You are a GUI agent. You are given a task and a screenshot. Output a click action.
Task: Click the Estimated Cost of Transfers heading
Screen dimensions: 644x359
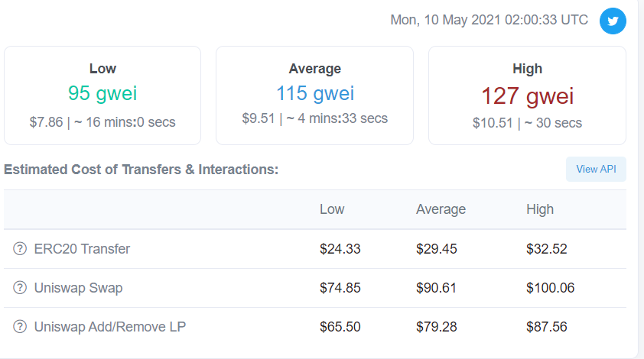[x=141, y=170]
